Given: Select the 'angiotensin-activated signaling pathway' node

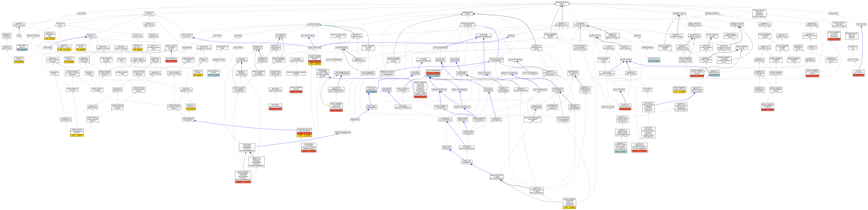Looking at the screenshot, I should point(304,132).
